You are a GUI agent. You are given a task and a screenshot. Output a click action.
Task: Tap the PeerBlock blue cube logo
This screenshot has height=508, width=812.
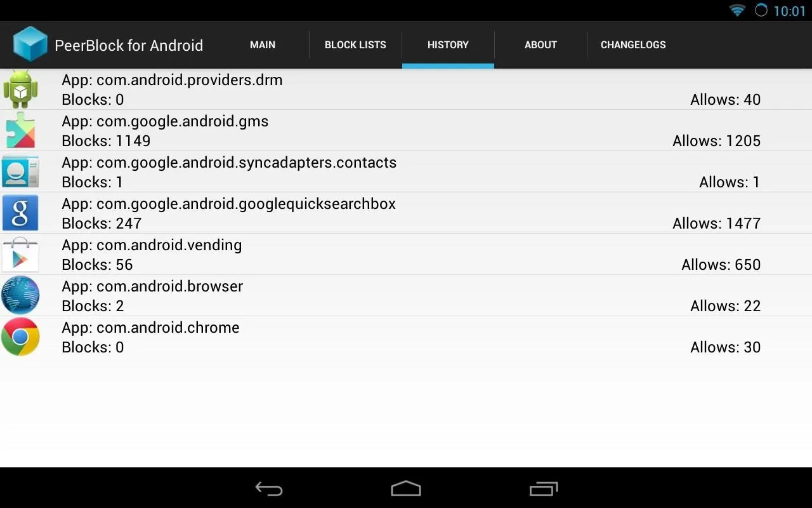click(30, 44)
